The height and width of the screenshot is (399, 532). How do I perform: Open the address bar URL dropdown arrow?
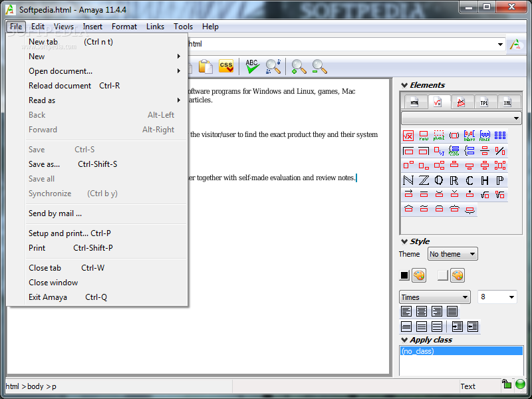point(500,45)
